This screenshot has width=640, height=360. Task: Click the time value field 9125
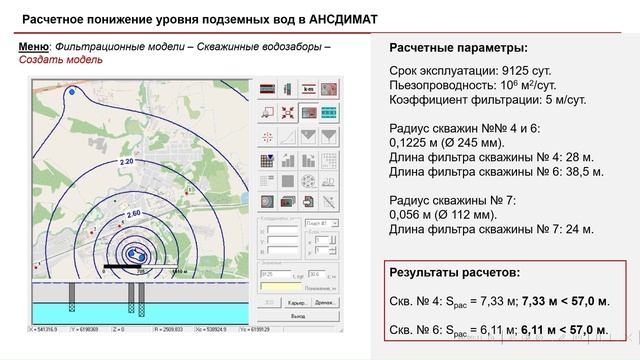[x=276, y=274]
